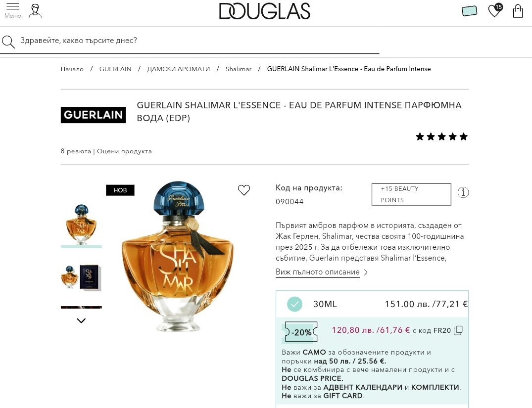Expand thumbnail list with down chevron
Screen dimensions: 532x408
[81, 320]
